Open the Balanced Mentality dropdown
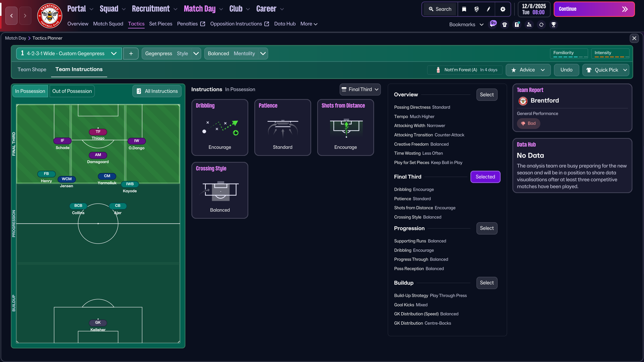 coord(236,54)
